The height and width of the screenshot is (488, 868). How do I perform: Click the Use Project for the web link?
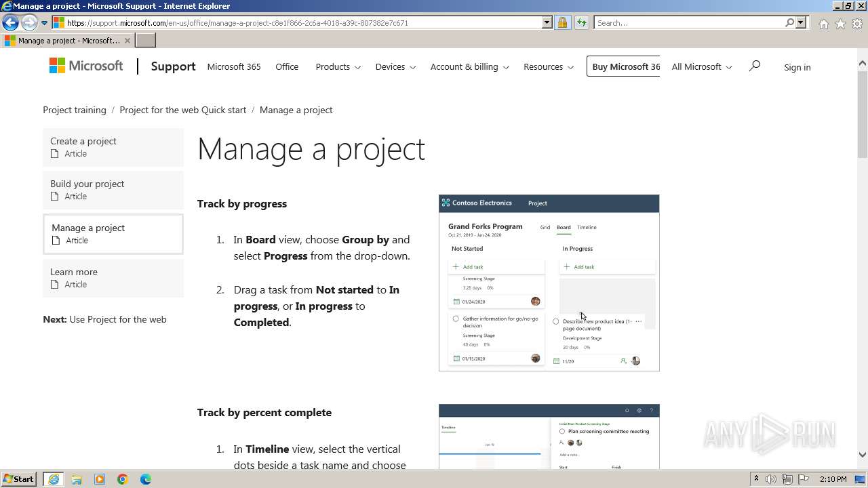coord(118,319)
